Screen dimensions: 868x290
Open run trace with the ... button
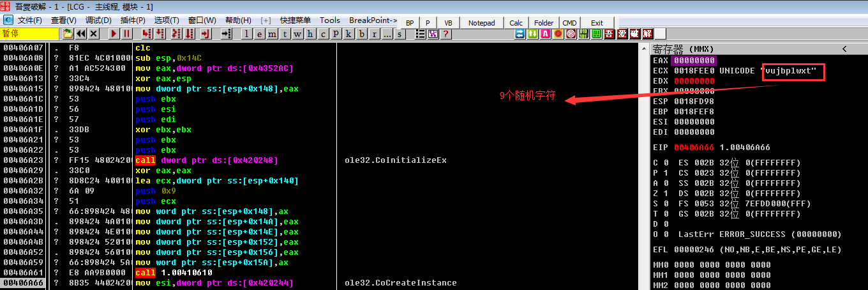click(x=387, y=34)
